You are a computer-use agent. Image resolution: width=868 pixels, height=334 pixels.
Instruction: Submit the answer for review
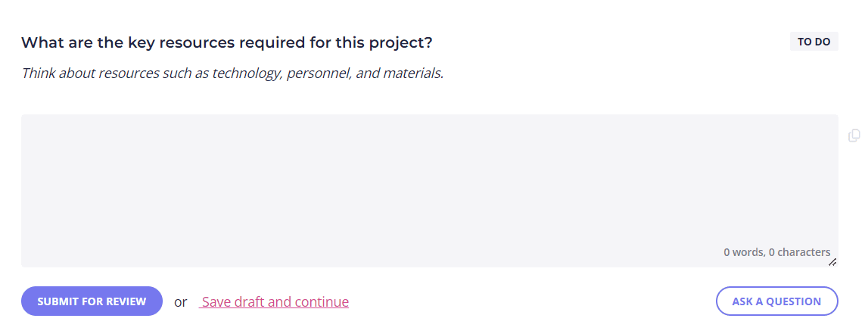pyautogui.click(x=92, y=301)
